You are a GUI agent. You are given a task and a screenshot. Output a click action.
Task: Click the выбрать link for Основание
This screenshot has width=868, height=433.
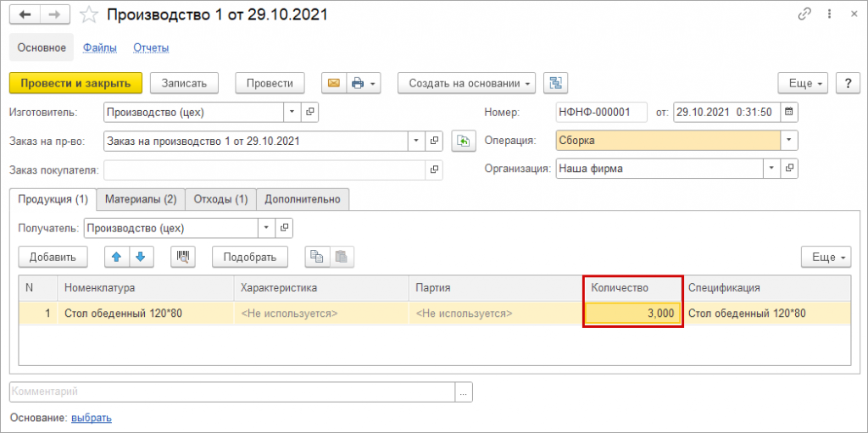point(92,418)
